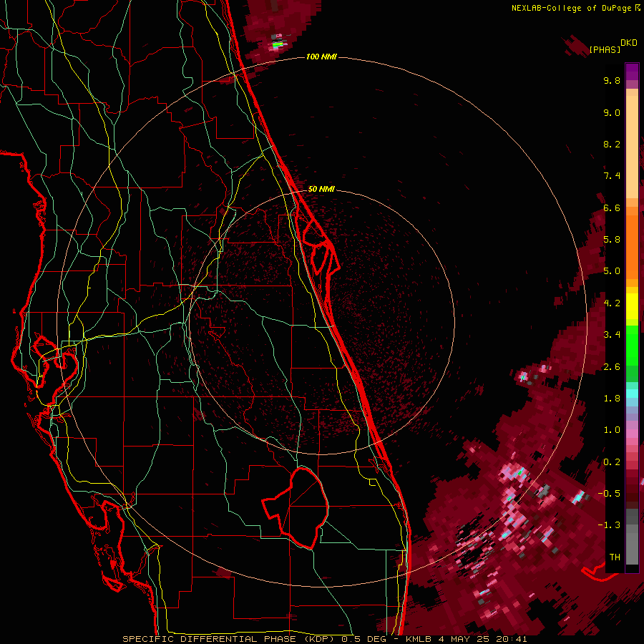Select the 3.4 scale label
The height and width of the screenshot is (644, 644).
pyautogui.click(x=612, y=335)
